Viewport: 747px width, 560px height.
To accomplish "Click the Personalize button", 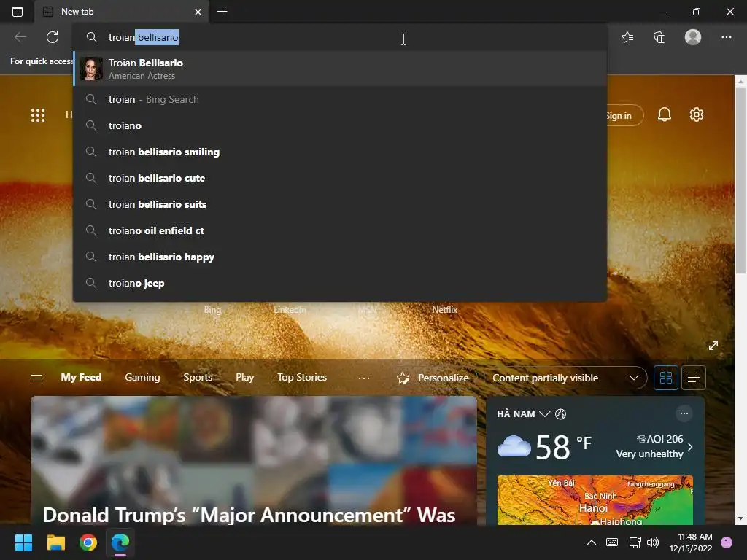I will click(x=433, y=378).
